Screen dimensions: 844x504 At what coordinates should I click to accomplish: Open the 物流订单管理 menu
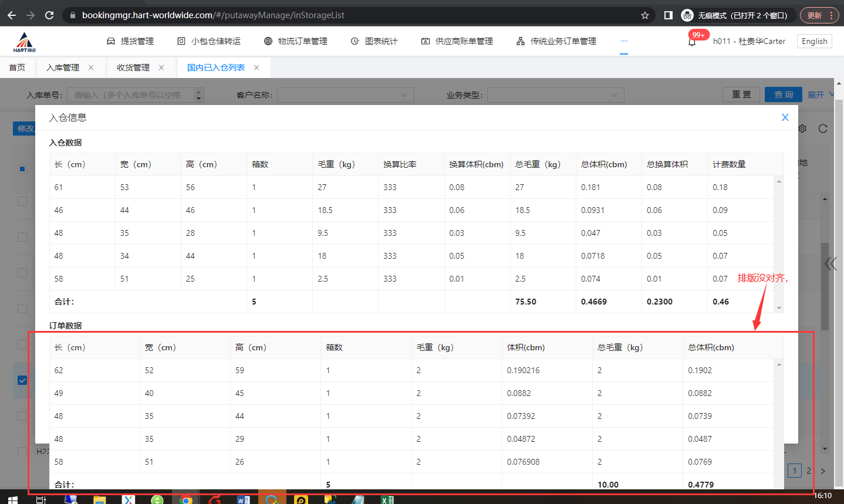point(296,41)
